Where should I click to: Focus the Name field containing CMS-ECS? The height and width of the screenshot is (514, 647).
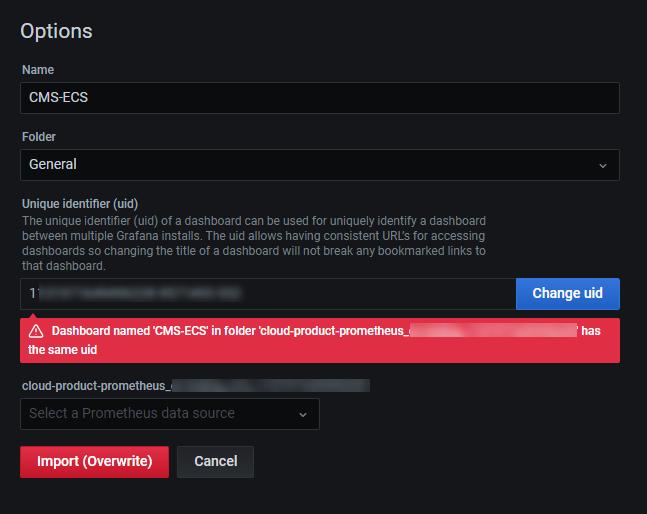click(320, 98)
